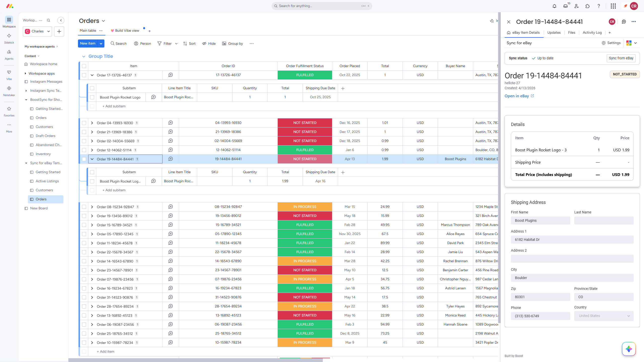This screenshot has height=362, width=644.
Task: Open Sidekick in left rail
Action: (x=9, y=38)
